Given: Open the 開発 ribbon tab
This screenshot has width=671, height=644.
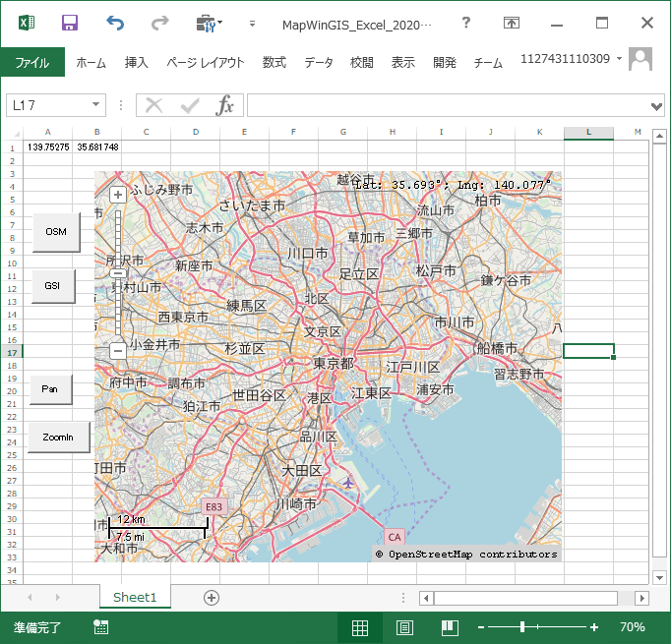Looking at the screenshot, I should [445, 62].
